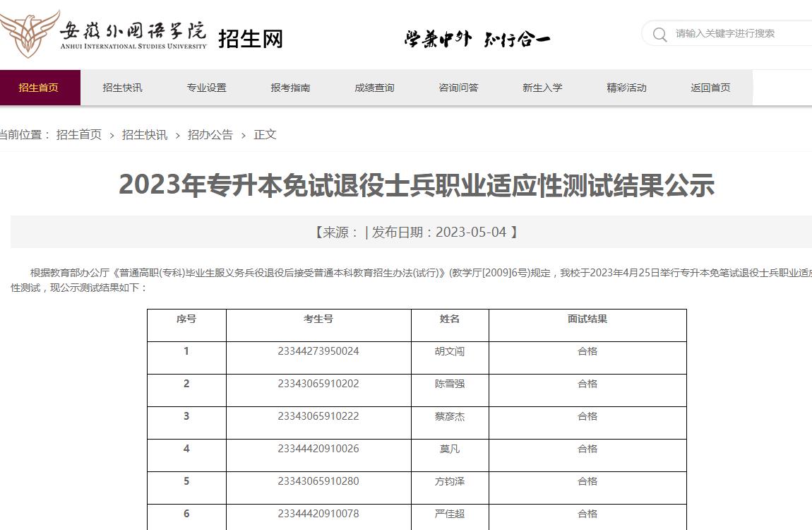Click the search magnifier icon
This screenshot has height=530, width=812.
pos(659,34)
